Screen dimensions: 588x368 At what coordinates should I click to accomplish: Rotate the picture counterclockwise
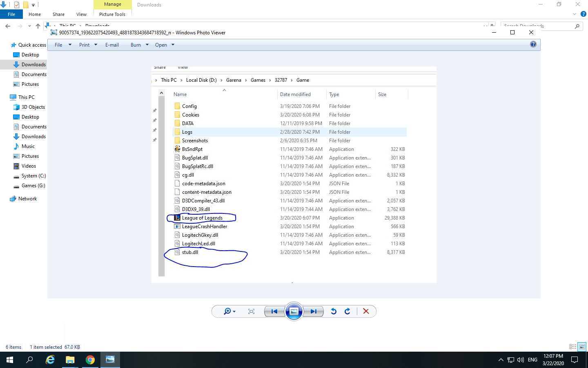tap(334, 312)
